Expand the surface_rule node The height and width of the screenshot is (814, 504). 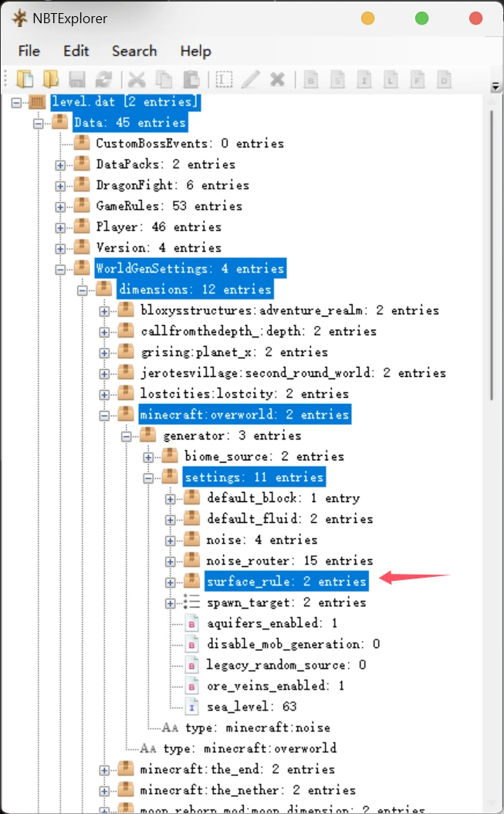point(171,582)
